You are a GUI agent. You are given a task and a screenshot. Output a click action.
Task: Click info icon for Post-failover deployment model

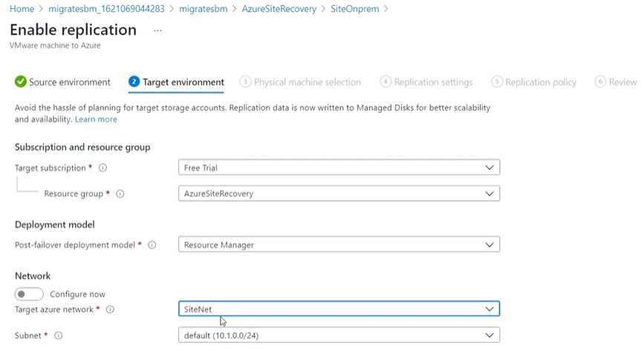point(152,245)
